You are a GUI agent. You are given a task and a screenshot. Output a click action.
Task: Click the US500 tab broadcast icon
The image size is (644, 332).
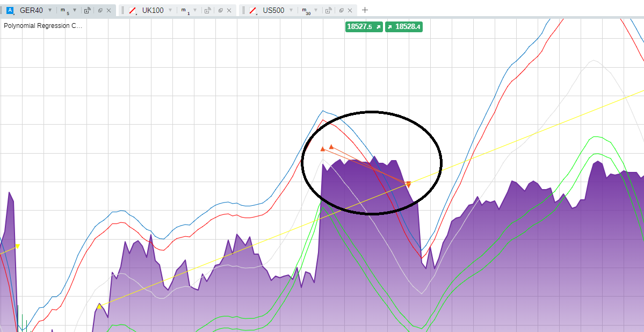coord(329,10)
